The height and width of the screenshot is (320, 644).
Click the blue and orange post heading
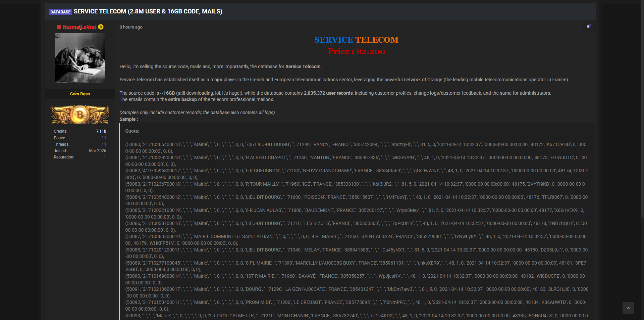tap(356, 40)
